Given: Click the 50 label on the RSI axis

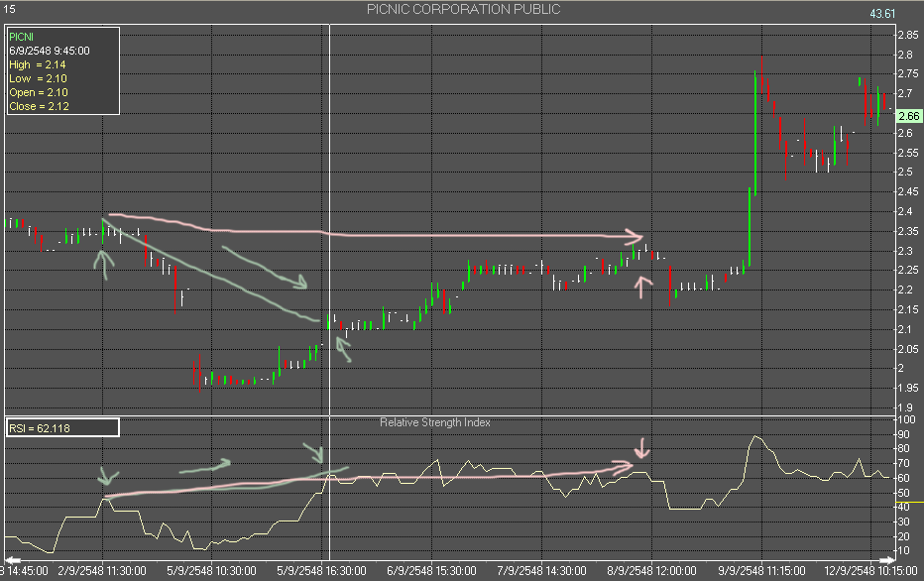Looking at the screenshot, I should pos(903,493).
